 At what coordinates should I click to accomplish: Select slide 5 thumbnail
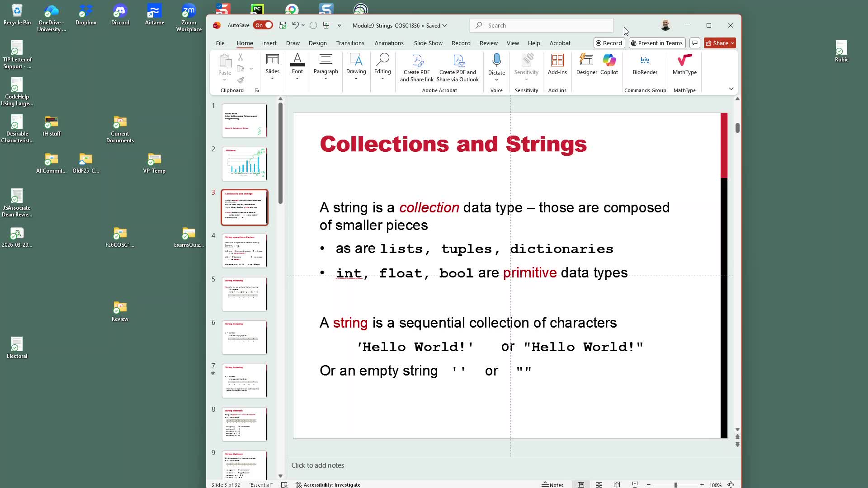[244, 294]
